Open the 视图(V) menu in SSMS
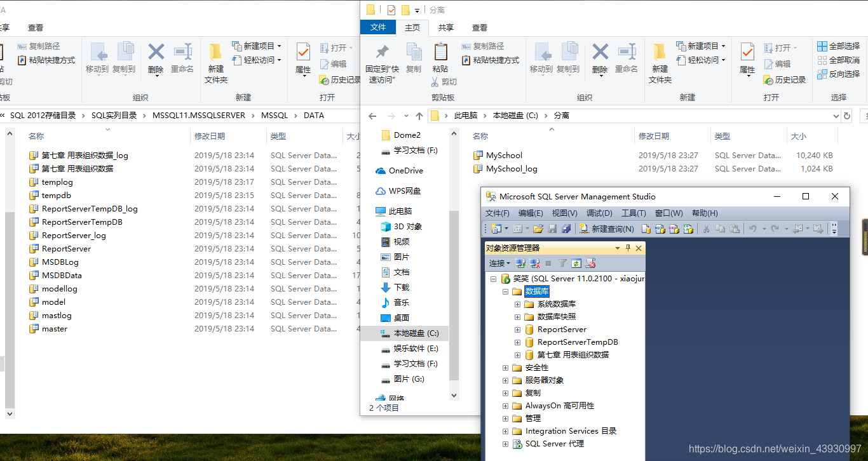This screenshot has height=461, width=868. (564, 213)
